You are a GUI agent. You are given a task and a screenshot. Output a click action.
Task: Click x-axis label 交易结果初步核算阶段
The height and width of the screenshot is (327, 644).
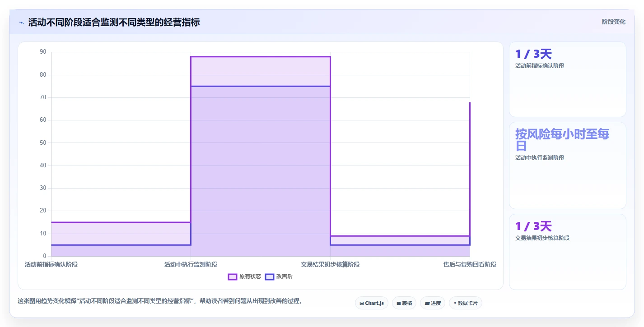[330, 264]
